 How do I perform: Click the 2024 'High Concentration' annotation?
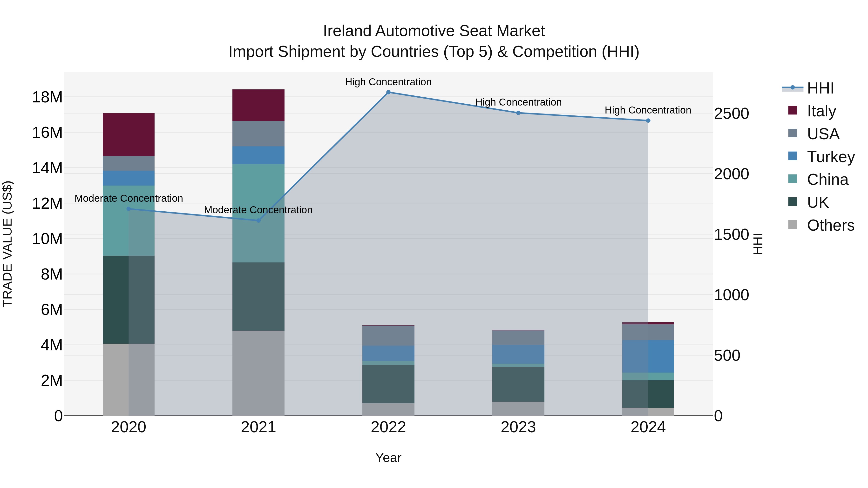point(648,110)
